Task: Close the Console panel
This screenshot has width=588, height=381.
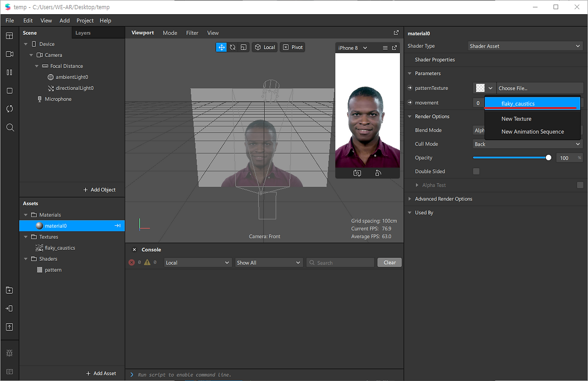Action: pyautogui.click(x=134, y=250)
